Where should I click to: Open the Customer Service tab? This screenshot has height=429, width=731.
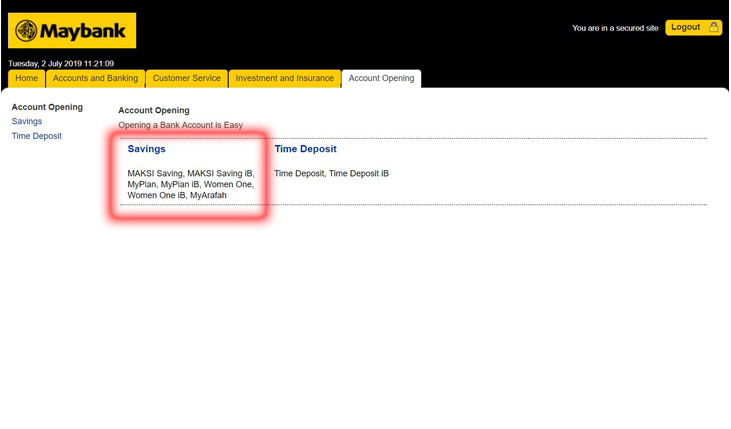point(186,78)
